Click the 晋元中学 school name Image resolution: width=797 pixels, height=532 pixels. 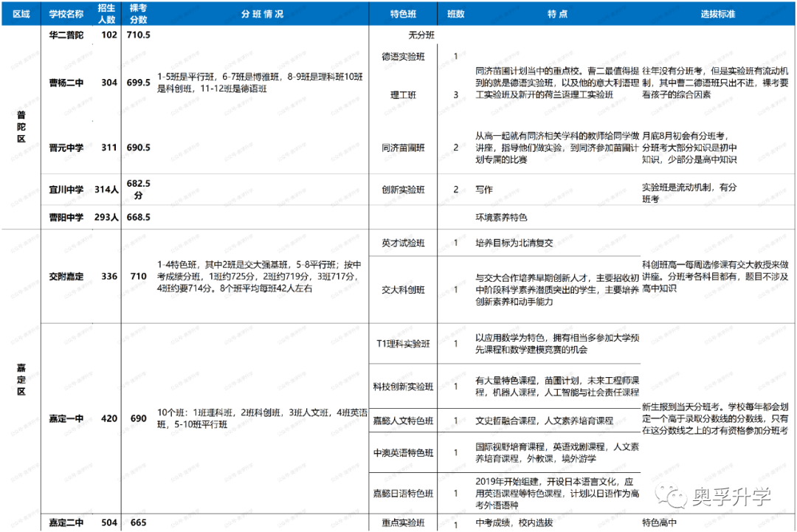(66, 148)
